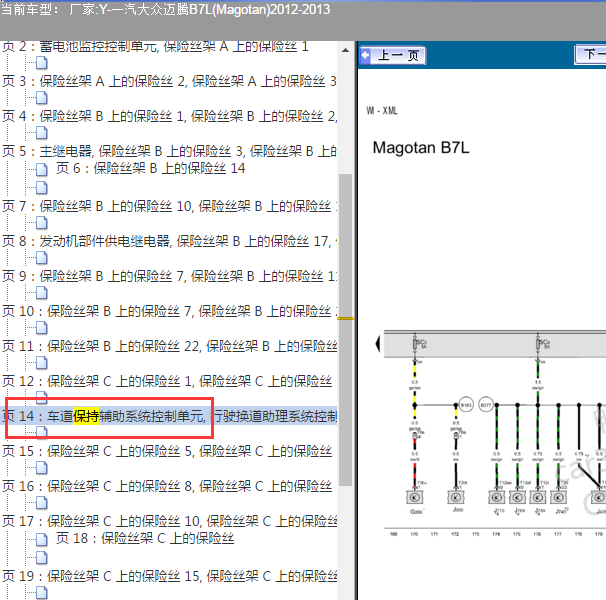
Task: Click the G266 component symbol
Action: coord(414,497)
